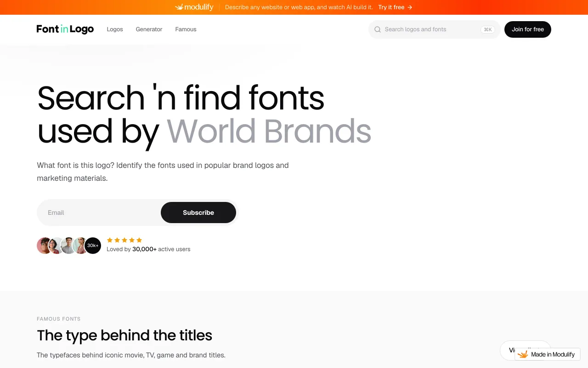
Task: Click the Font in Logo site logo
Action: coord(65,29)
